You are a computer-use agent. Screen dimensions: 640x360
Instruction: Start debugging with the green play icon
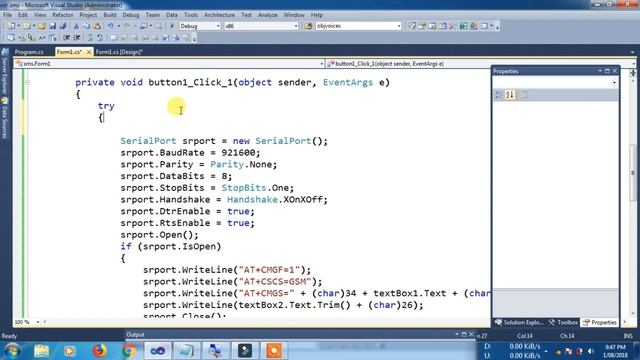click(x=172, y=26)
